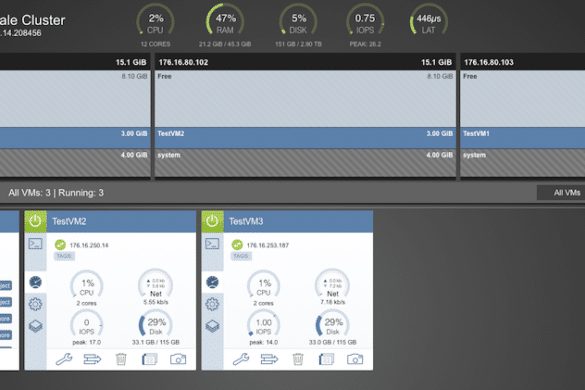Click TestVM2 network status green icon

tap(60, 245)
